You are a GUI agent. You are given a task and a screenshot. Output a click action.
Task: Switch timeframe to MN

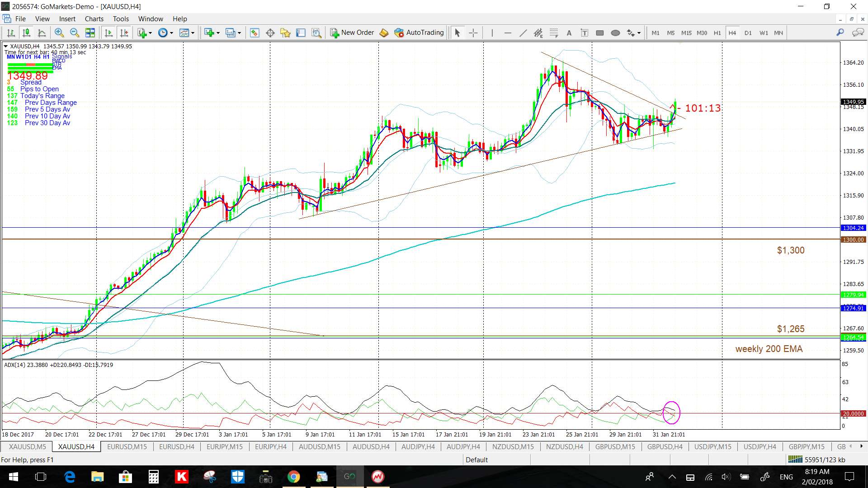tap(778, 33)
